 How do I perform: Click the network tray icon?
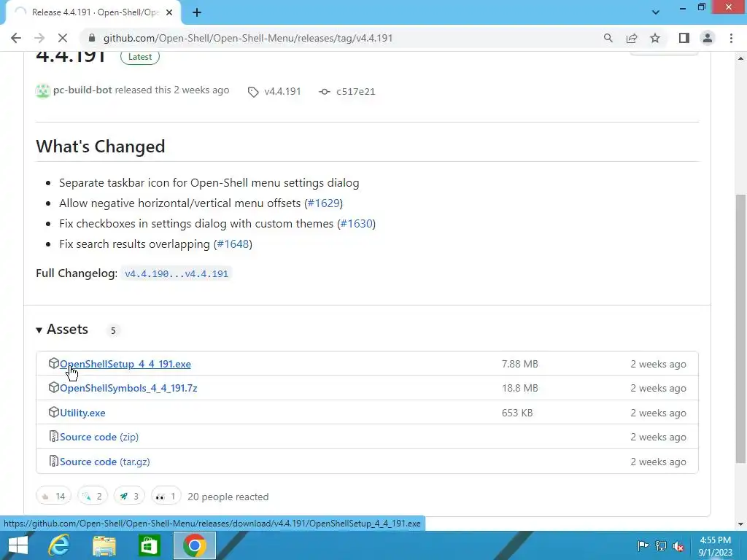(x=661, y=546)
